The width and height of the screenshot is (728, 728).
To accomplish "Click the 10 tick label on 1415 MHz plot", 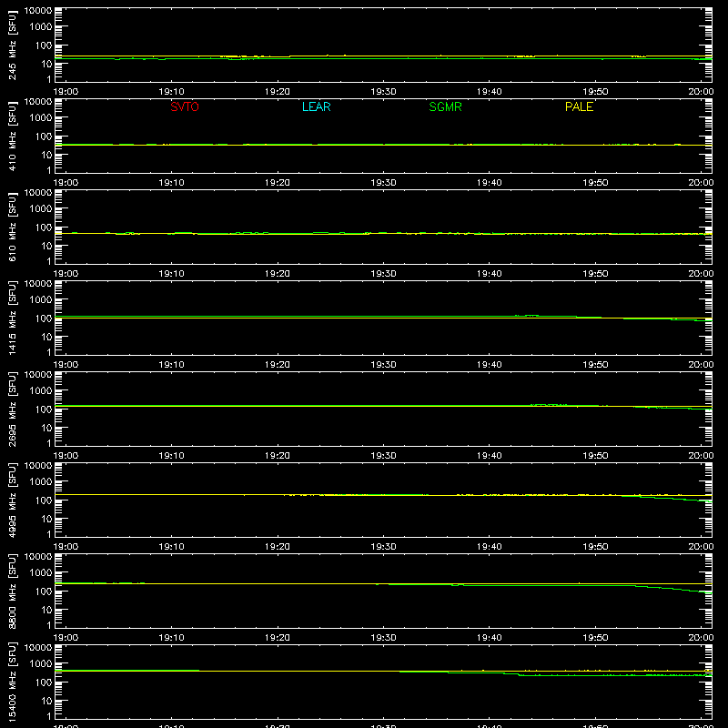I will (46, 337).
